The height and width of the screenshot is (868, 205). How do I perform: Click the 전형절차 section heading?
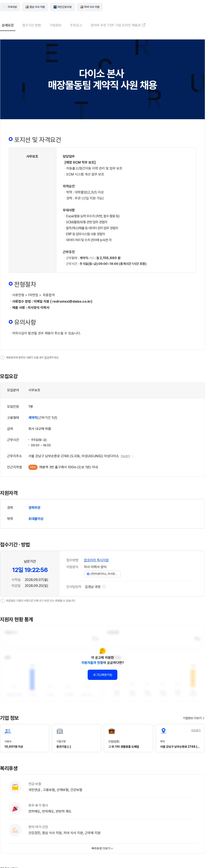tap(25, 284)
